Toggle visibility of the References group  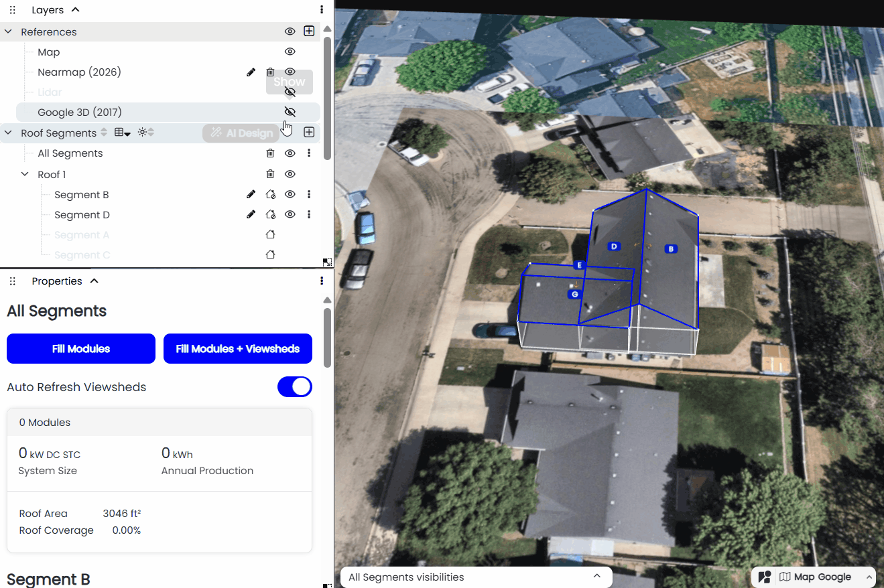point(290,31)
